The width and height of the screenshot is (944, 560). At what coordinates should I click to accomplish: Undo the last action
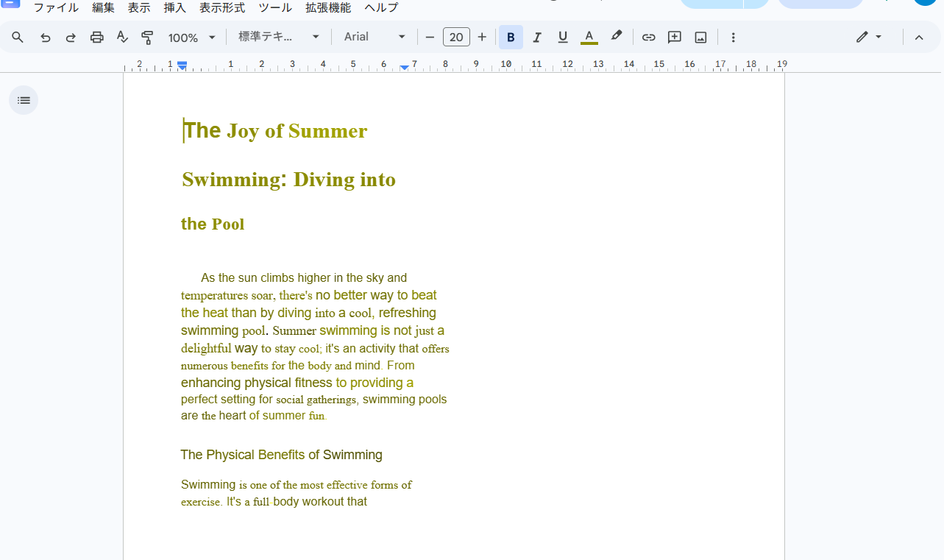point(46,38)
